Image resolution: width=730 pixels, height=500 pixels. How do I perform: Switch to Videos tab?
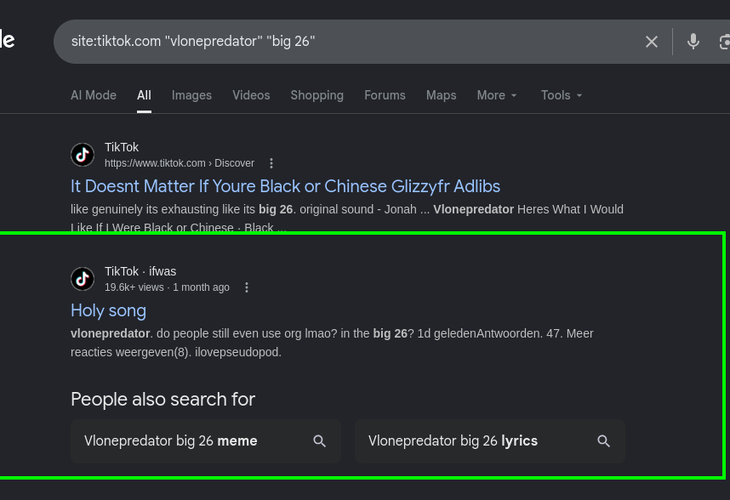pyautogui.click(x=251, y=95)
